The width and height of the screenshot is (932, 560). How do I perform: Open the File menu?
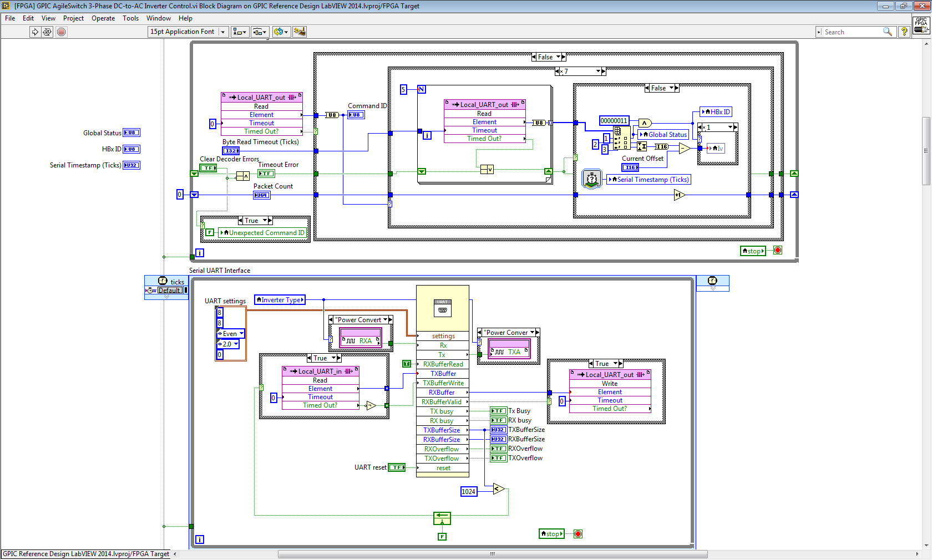click(10, 18)
